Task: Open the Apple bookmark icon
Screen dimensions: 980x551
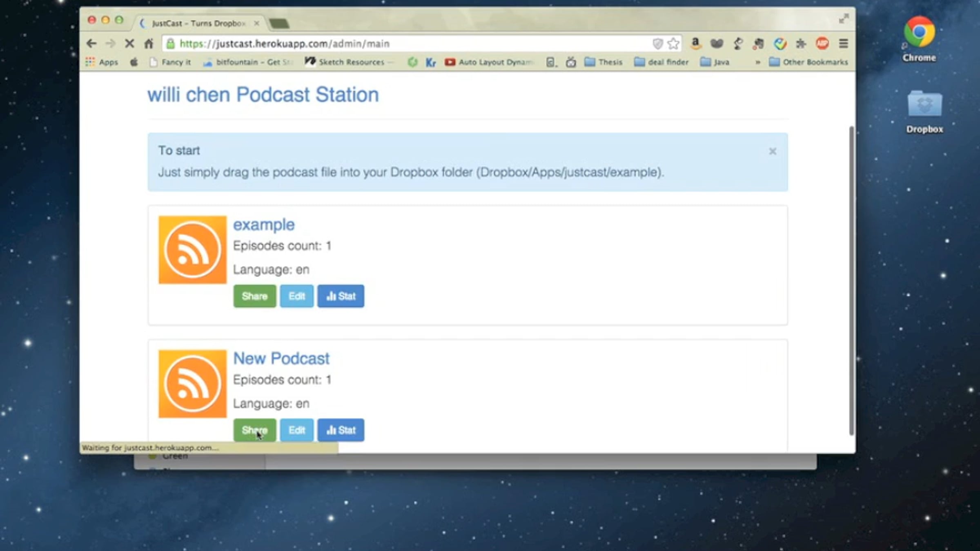Action: pos(134,62)
